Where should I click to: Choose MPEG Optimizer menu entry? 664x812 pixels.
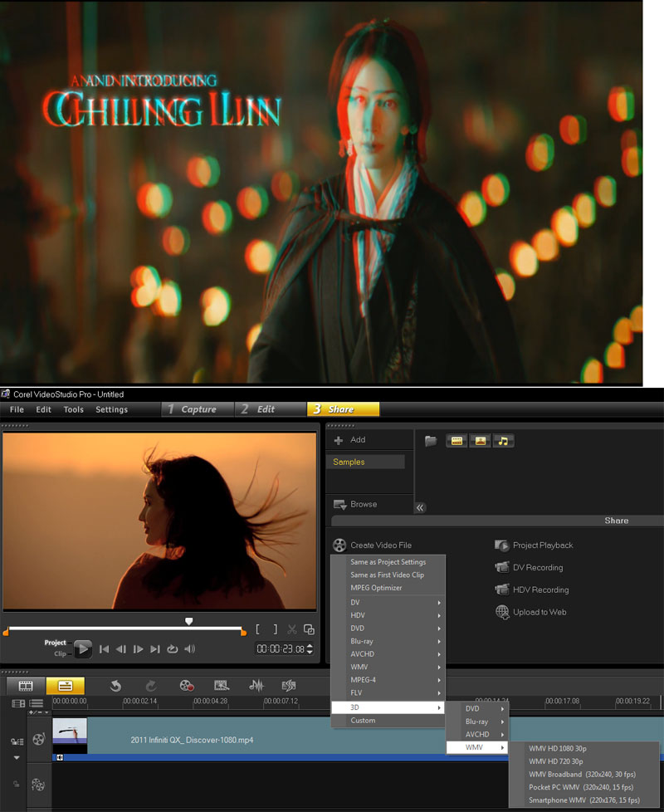click(x=388, y=588)
